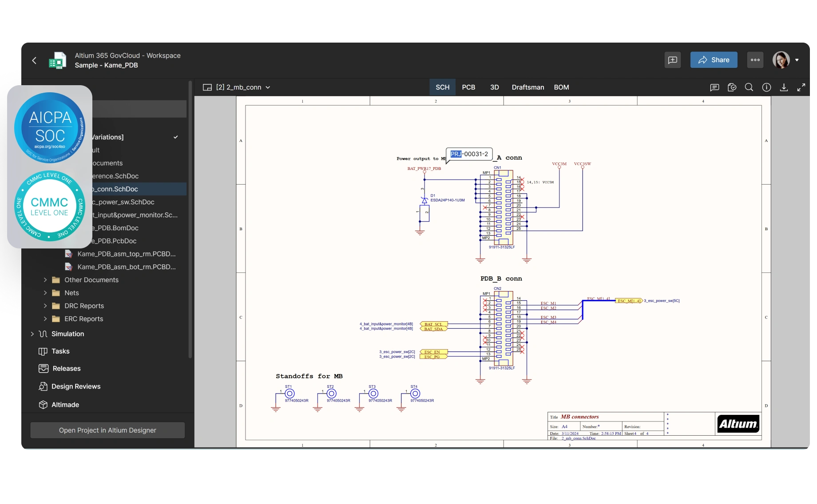Viewport: 817px width, 504px height.
Task: Switch to the PCB tab
Action: pyautogui.click(x=468, y=87)
